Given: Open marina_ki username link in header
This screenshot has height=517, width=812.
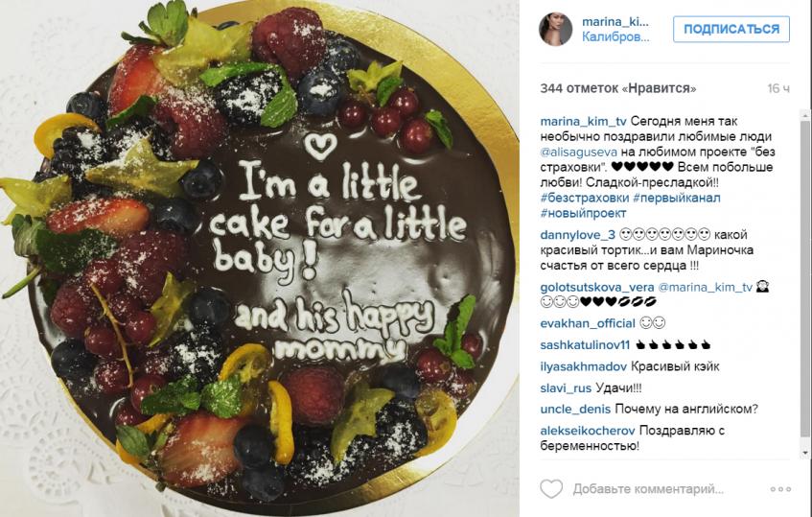Looking at the screenshot, I should 615,22.
